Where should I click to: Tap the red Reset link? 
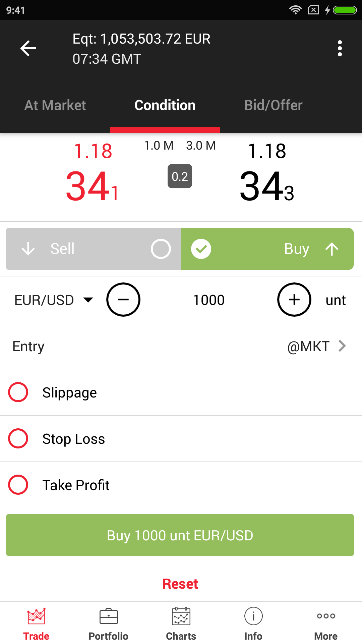tap(180, 584)
